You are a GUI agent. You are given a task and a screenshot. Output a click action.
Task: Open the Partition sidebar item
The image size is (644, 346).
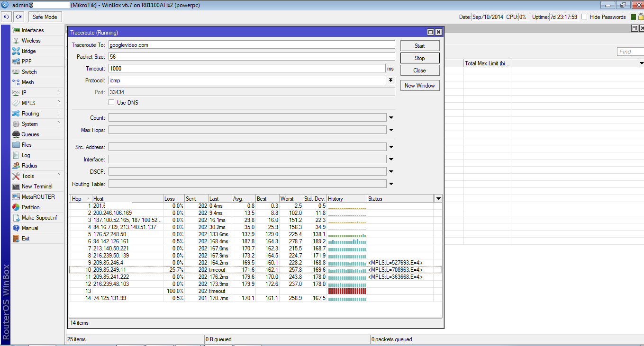(x=16, y=207)
